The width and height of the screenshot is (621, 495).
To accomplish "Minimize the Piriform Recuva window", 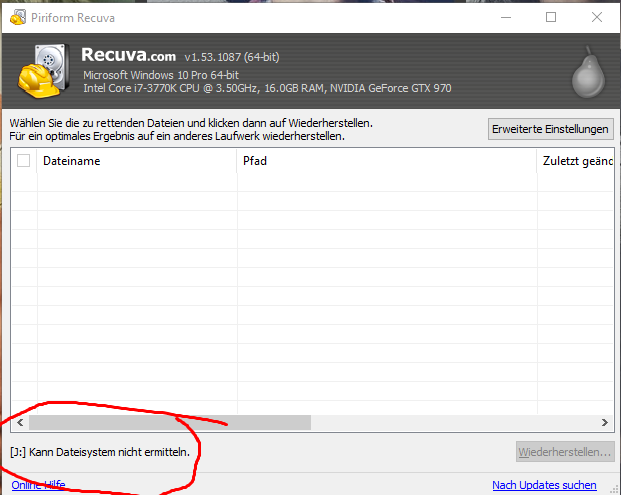I will coord(506,17).
